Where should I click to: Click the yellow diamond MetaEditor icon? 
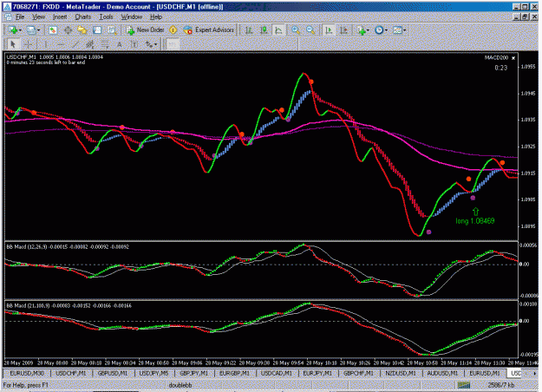(173, 30)
